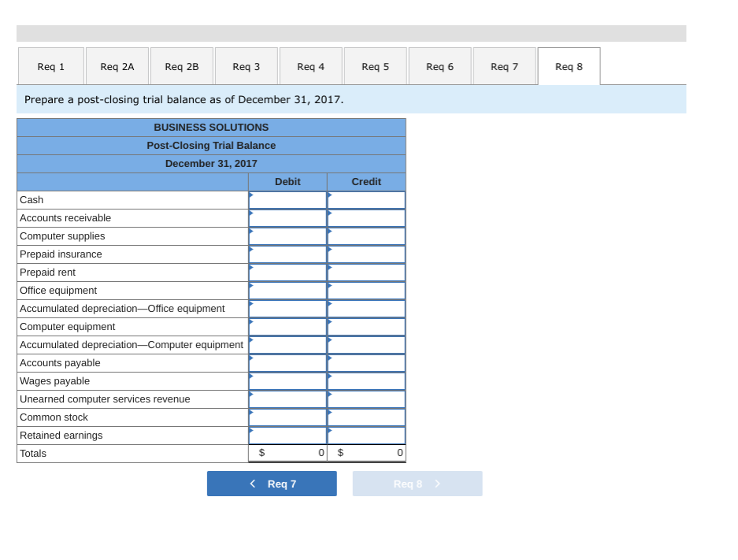Select Retained earnings debit field
Image resolution: width=738 pixels, height=560 pixels.
(287, 436)
